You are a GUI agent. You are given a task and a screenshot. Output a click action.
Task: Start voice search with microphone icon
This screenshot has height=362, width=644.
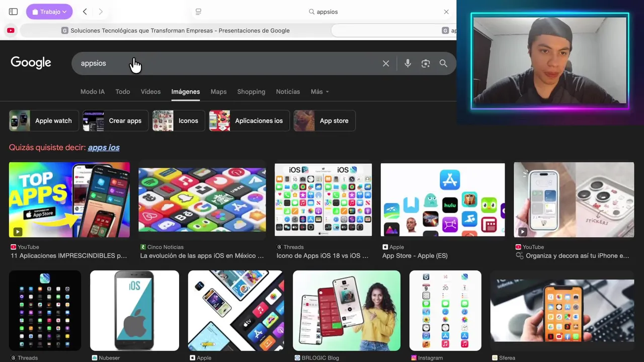tap(408, 63)
